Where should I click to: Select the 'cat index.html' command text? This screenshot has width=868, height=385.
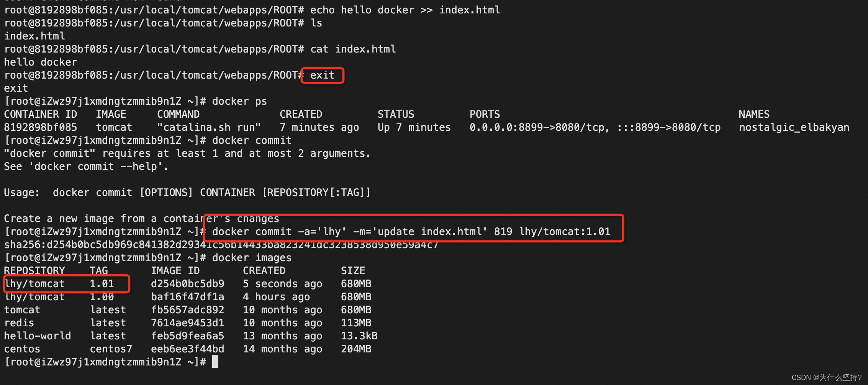pos(353,49)
